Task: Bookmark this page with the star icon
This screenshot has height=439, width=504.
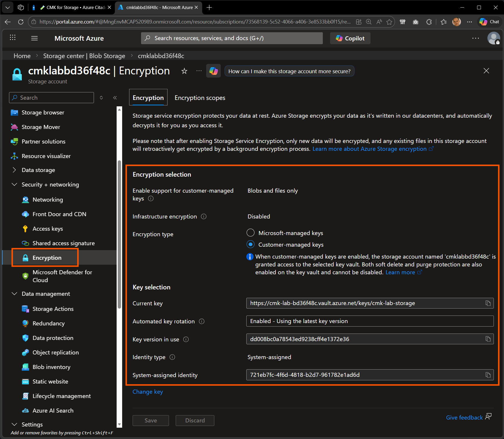Action: click(389, 22)
